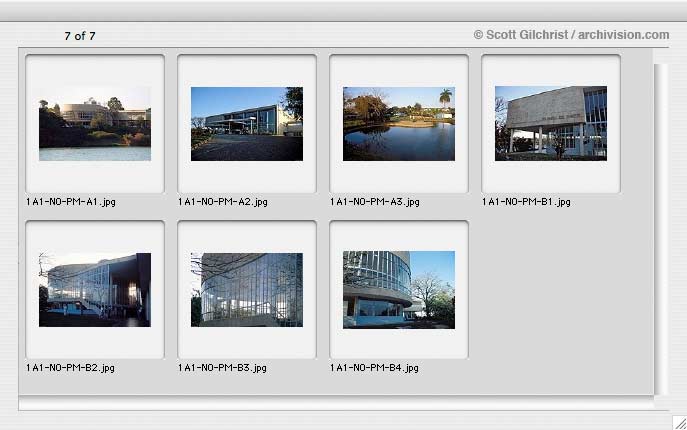Select the 1A1-NO-PM-B3.jpg thumbnail image
The height and width of the screenshot is (430, 687).
(x=247, y=290)
